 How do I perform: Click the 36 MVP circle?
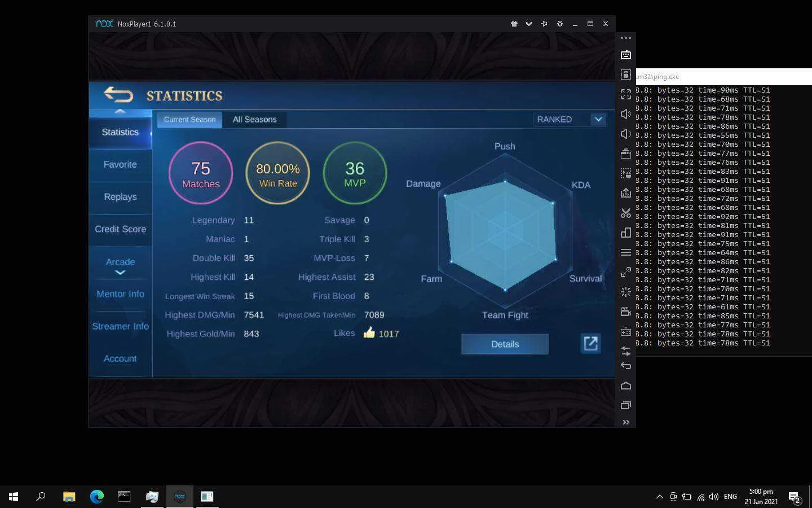355,173
